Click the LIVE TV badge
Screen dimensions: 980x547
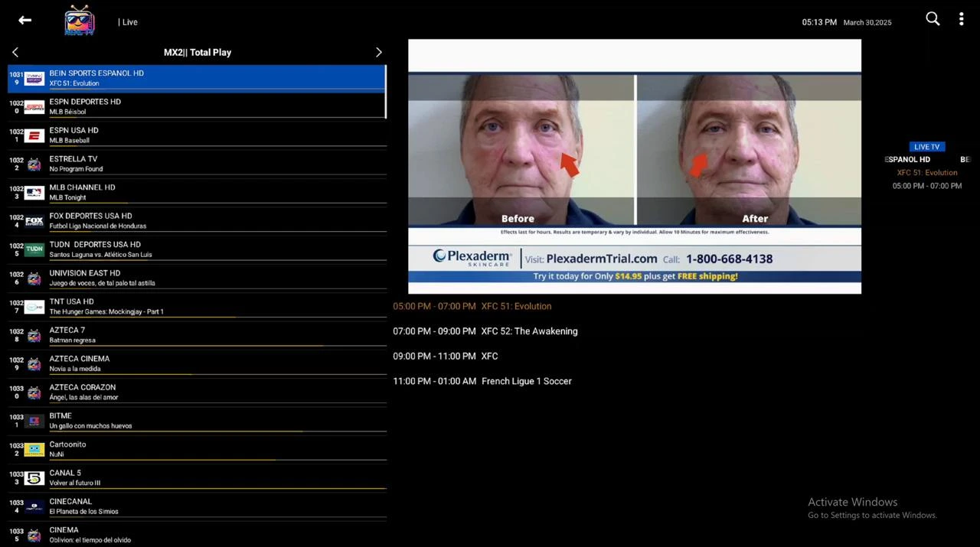pyautogui.click(x=926, y=147)
